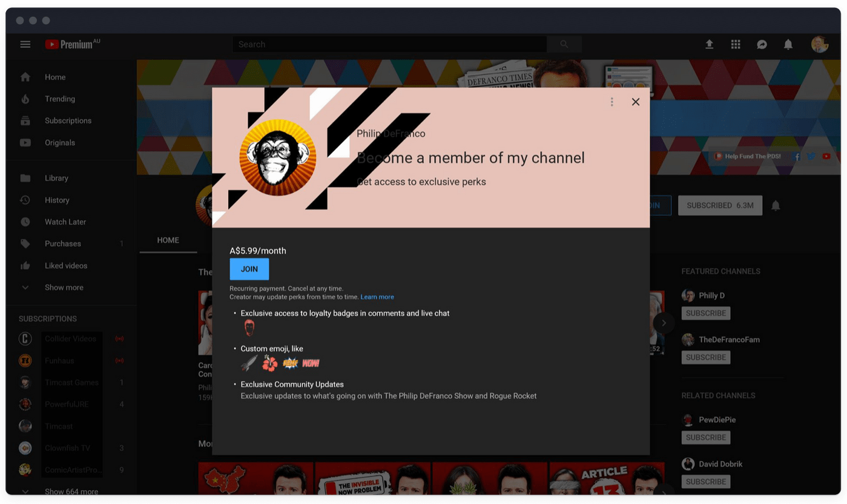
Task: Click Help Fund The PDS banner link
Action: point(747,156)
